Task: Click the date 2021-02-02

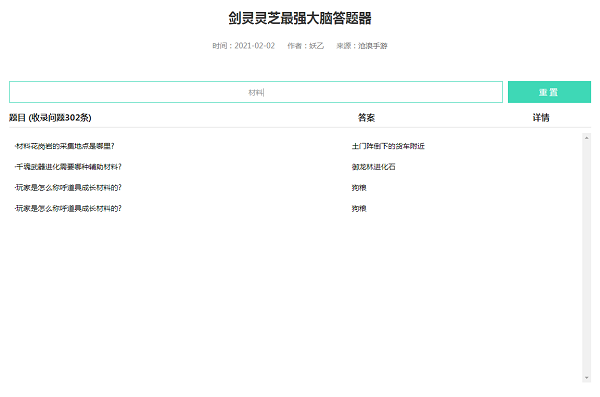Action: (254, 46)
